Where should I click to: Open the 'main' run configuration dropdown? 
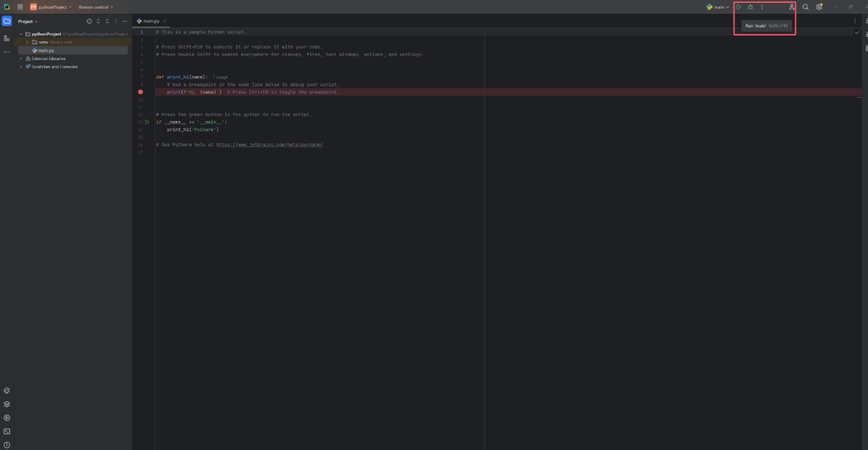point(718,7)
